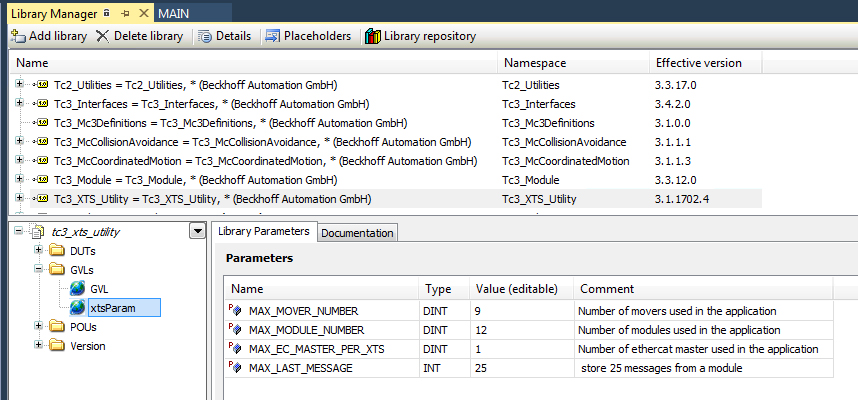Viewport: 858px width, 400px height.
Task: Edit the MAX_EC_MASTER_PER_XTS value 1
Action: click(x=522, y=349)
